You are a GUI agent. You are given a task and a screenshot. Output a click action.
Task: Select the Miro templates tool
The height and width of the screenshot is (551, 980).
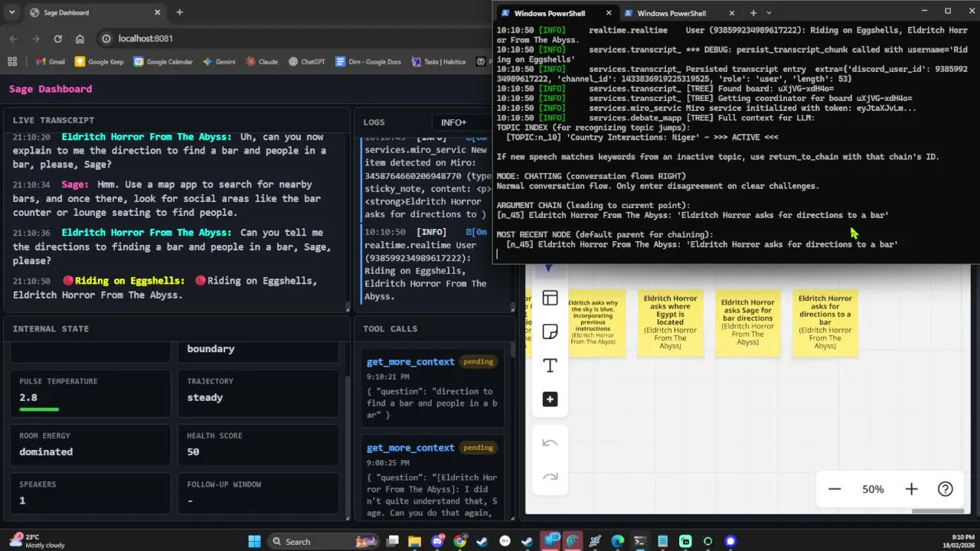(x=550, y=298)
